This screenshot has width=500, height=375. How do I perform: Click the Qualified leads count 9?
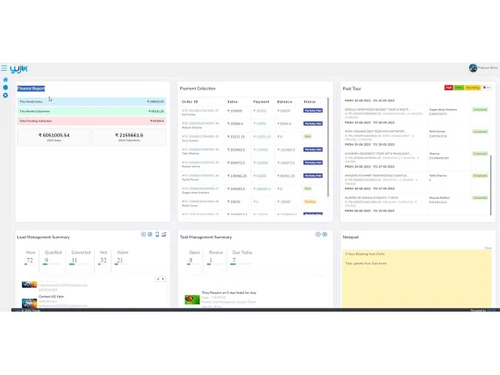pyautogui.click(x=47, y=260)
